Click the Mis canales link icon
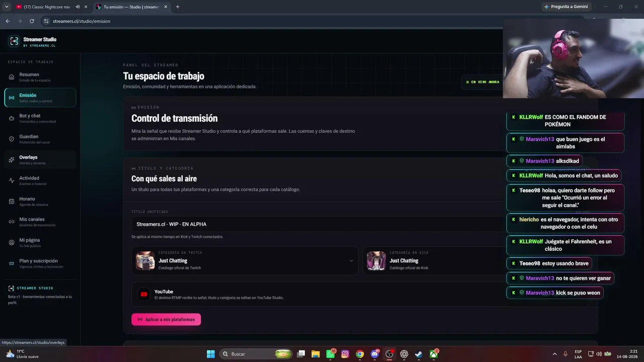644x362 pixels. tap(12, 222)
